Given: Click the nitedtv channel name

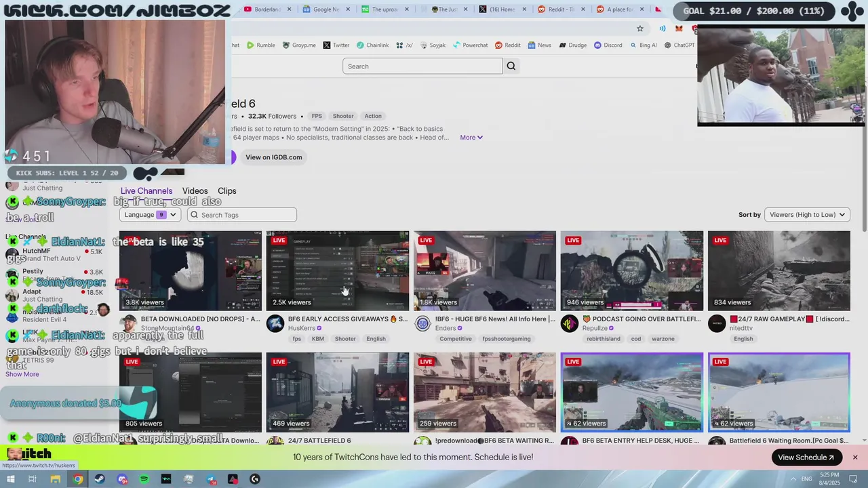Looking at the screenshot, I should 741,328.
